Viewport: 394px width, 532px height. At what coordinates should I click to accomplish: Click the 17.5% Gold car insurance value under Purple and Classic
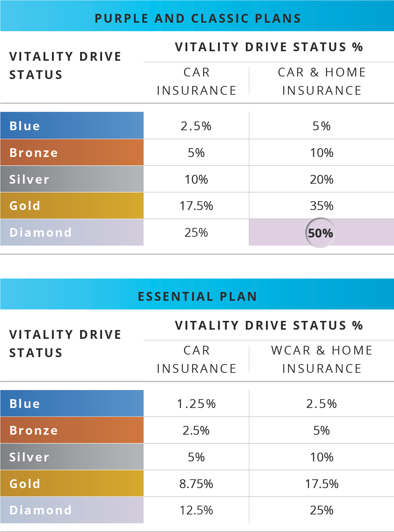point(196,206)
